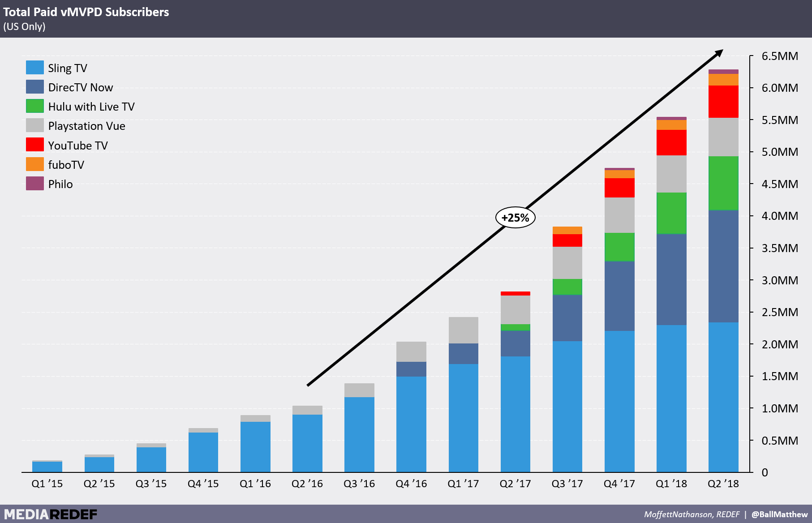The height and width of the screenshot is (523, 812).
Task: Click the 0.5MM y-axis label
Action: point(780,441)
